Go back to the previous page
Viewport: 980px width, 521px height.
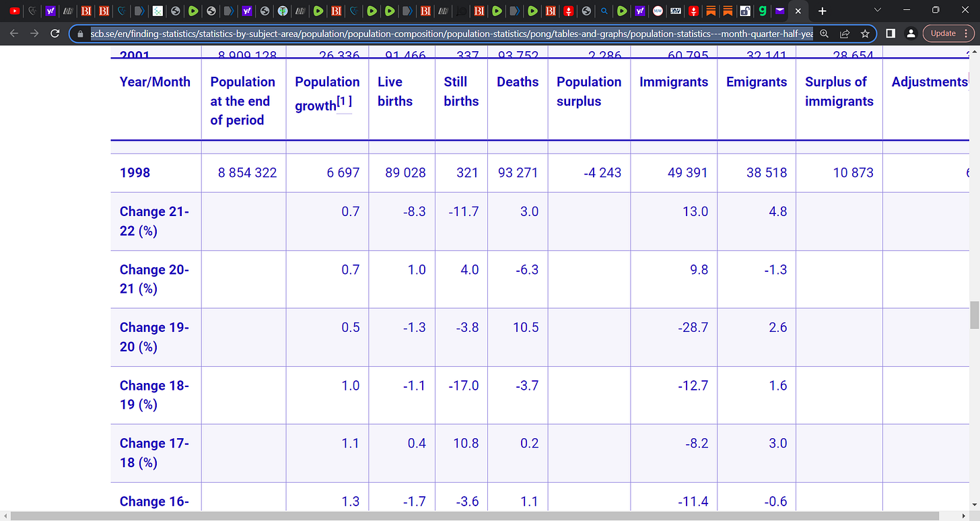coord(15,34)
